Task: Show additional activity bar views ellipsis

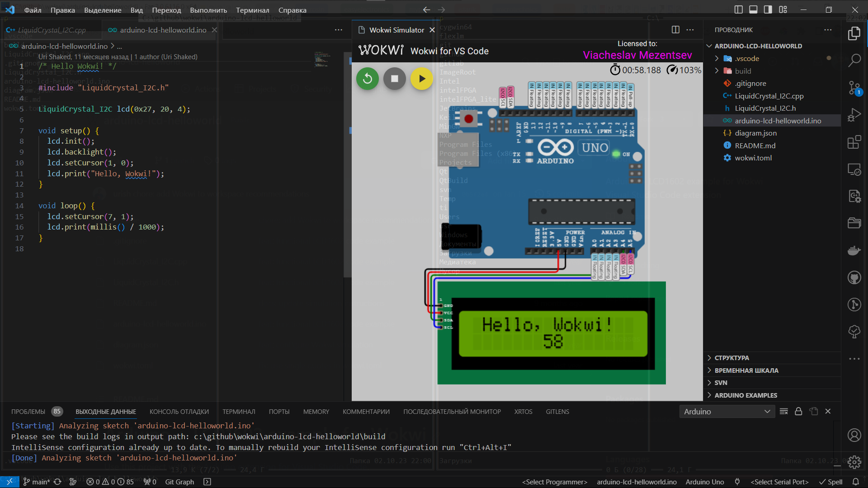Action: (854, 359)
